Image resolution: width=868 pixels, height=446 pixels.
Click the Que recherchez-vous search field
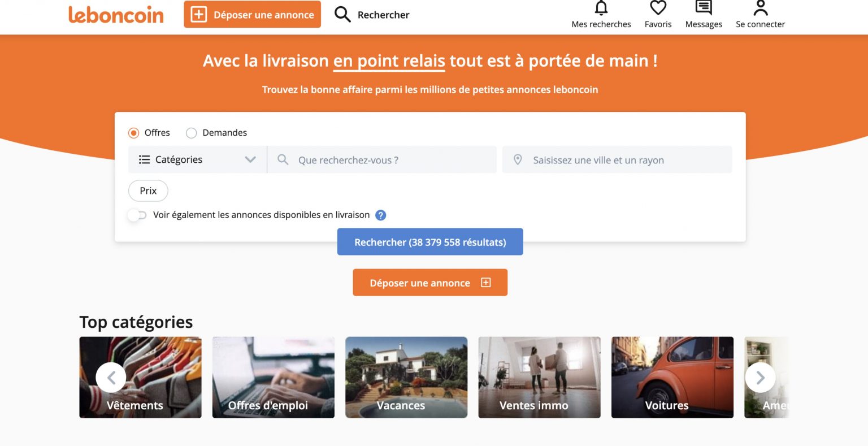coord(382,160)
